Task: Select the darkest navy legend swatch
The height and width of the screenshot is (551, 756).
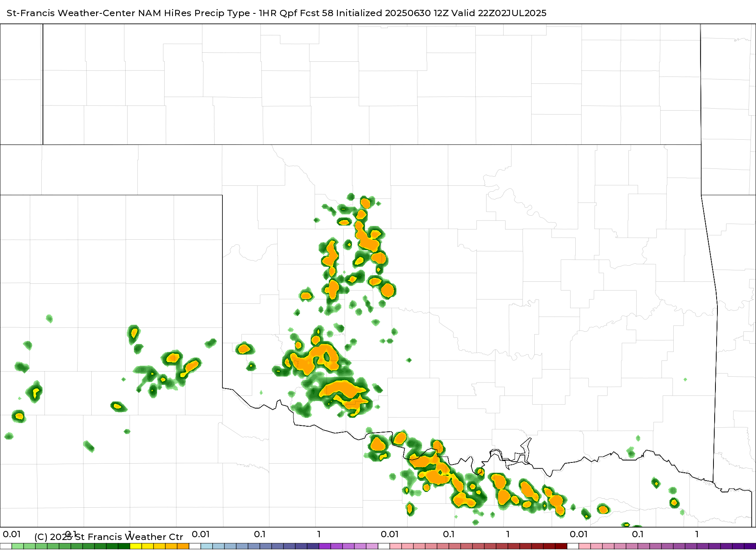Action: click(313, 546)
